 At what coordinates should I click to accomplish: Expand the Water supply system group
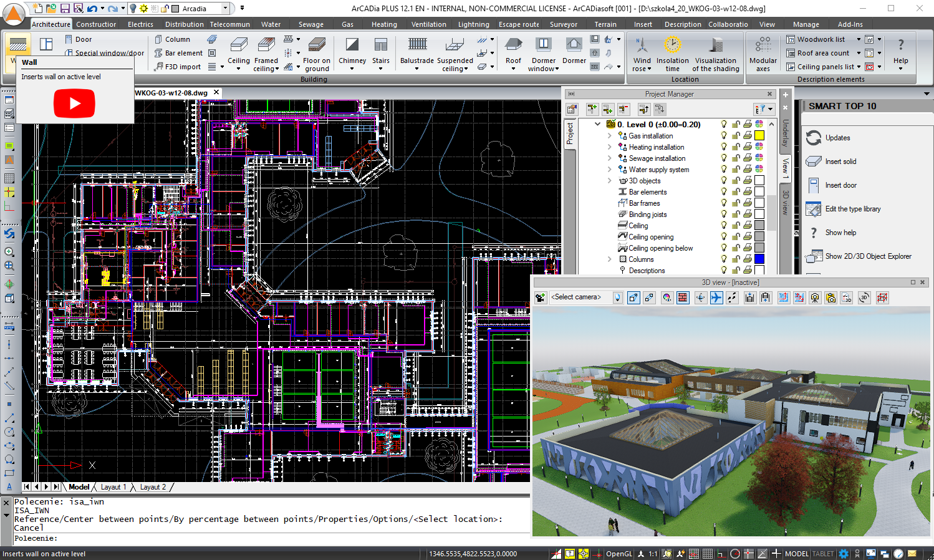[610, 169]
